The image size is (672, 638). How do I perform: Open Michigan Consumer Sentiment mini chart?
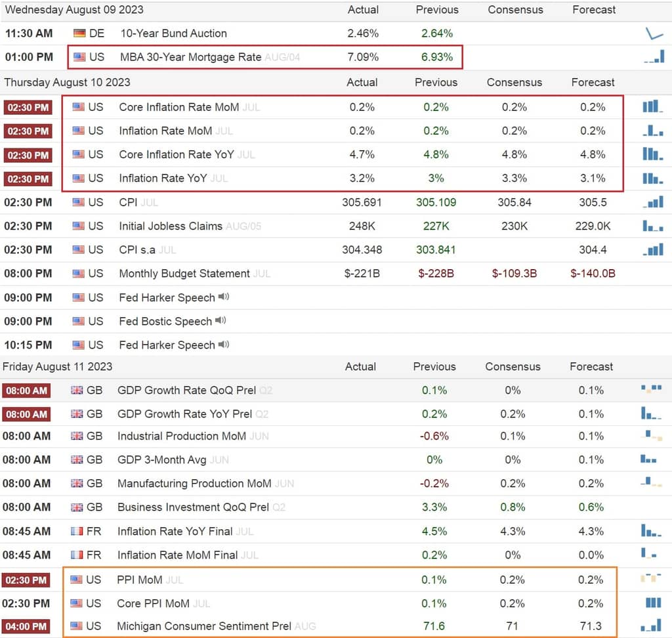(652, 626)
